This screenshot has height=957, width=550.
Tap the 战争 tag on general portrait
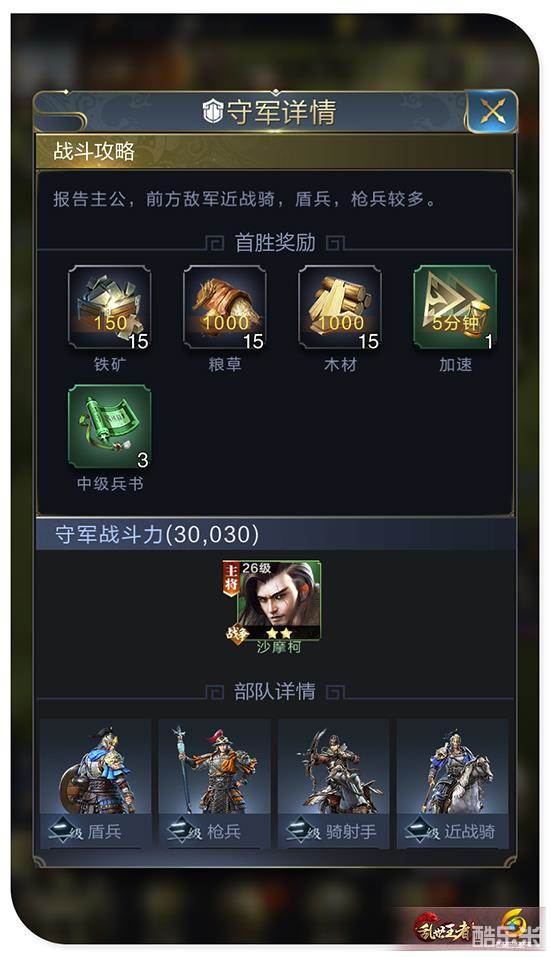tap(236, 633)
